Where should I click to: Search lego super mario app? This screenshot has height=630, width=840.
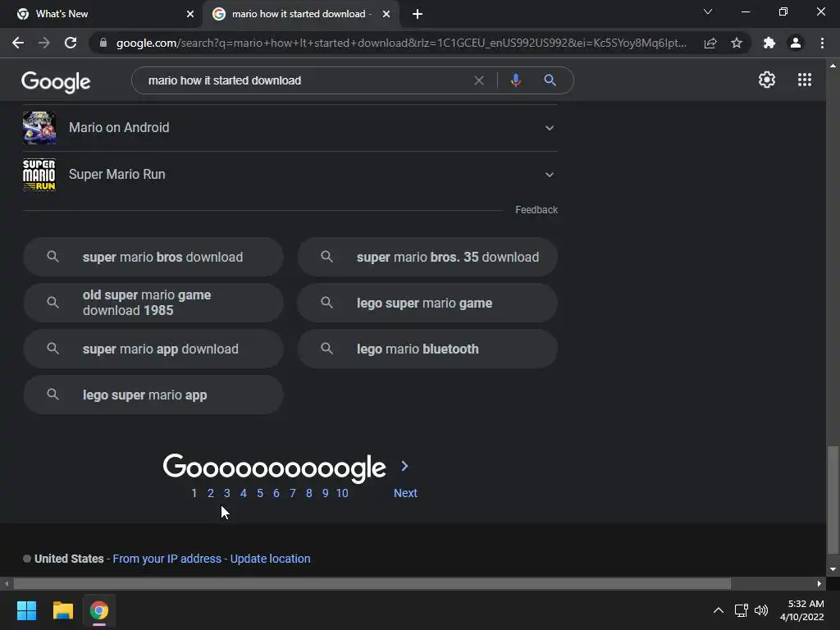[153, 395]
